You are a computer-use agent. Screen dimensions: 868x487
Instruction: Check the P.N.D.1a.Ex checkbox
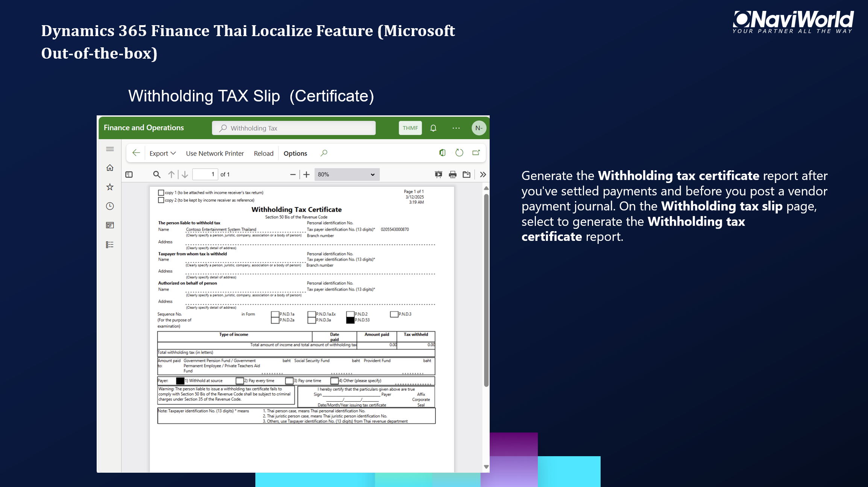point(311,314)
